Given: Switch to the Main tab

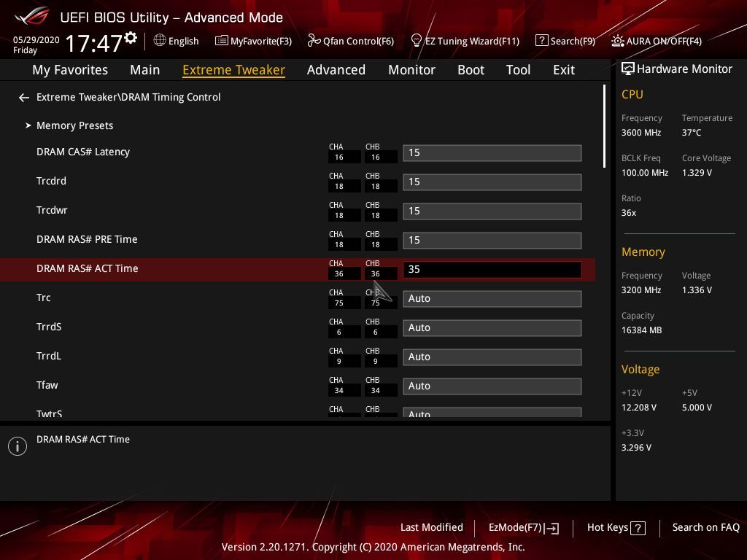Looking at the screenshot, I should point(145,70).
